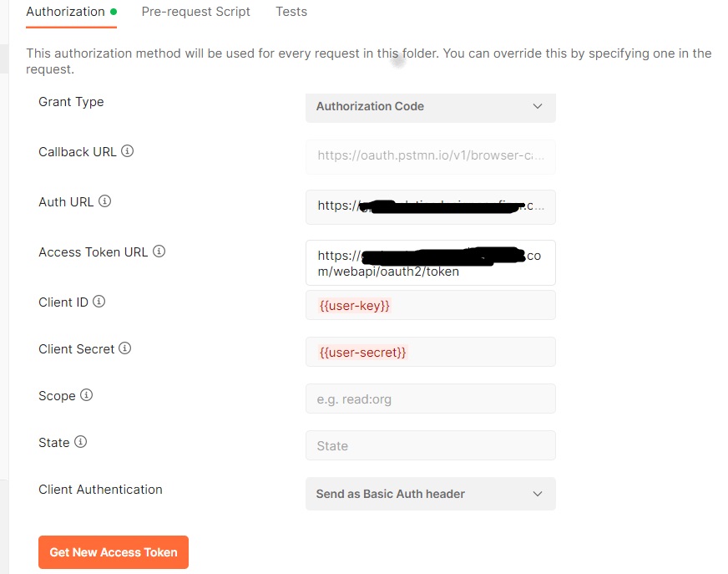728x574 pixels.
Task: Click the State text field
Action: [430, 445]
